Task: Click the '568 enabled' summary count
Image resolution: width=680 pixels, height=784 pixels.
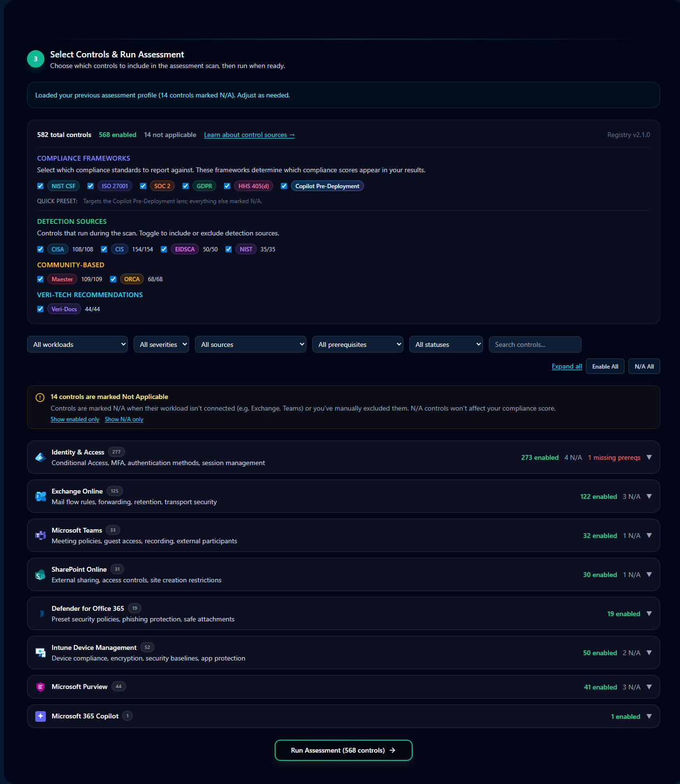Action: [x=117, y=135]
